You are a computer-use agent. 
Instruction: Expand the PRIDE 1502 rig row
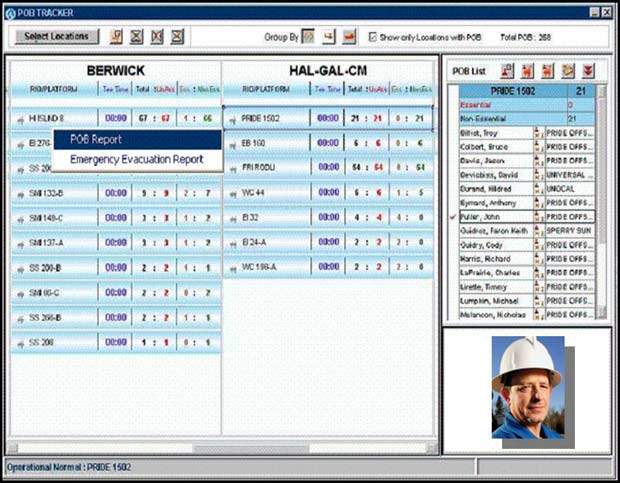click(x=231, y=118)
